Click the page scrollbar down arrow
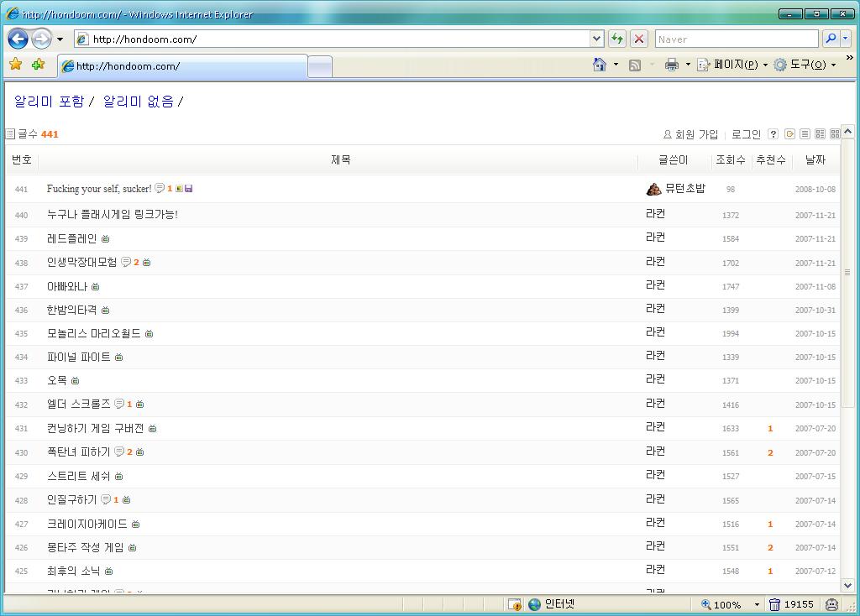860x616 pixels. coord(848,585)
